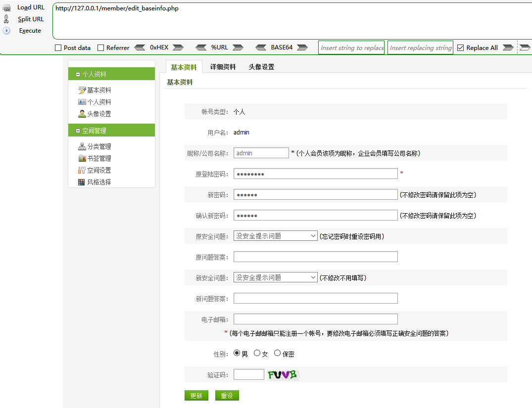Click the 验证码 input field
The image size is (532, 408).
(x=249, y=374)
